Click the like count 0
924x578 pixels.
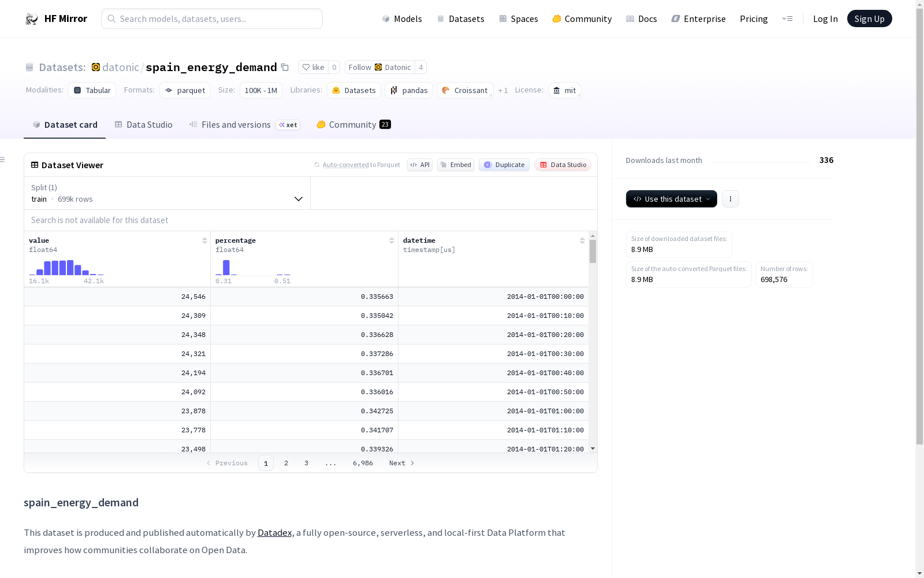point(334,67)
